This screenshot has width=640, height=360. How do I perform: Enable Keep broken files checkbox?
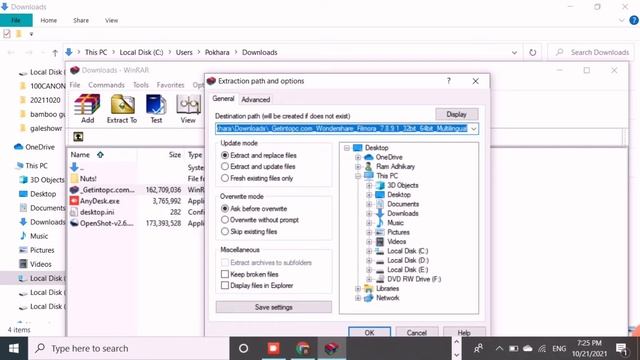pyautogui.click(x=224, y=274)
